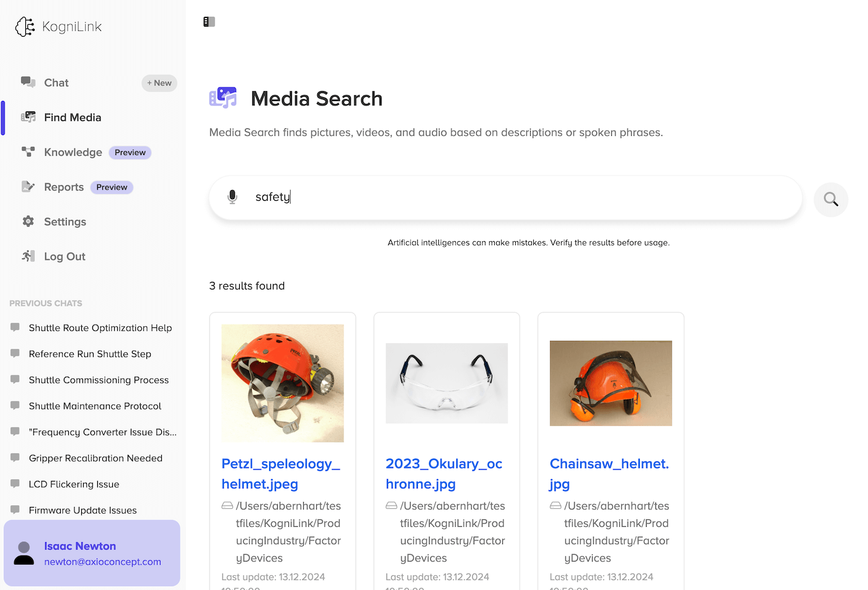Click the microphone voice search icon
This screenshot has height=590, width=868.
(x=232, y=197)
